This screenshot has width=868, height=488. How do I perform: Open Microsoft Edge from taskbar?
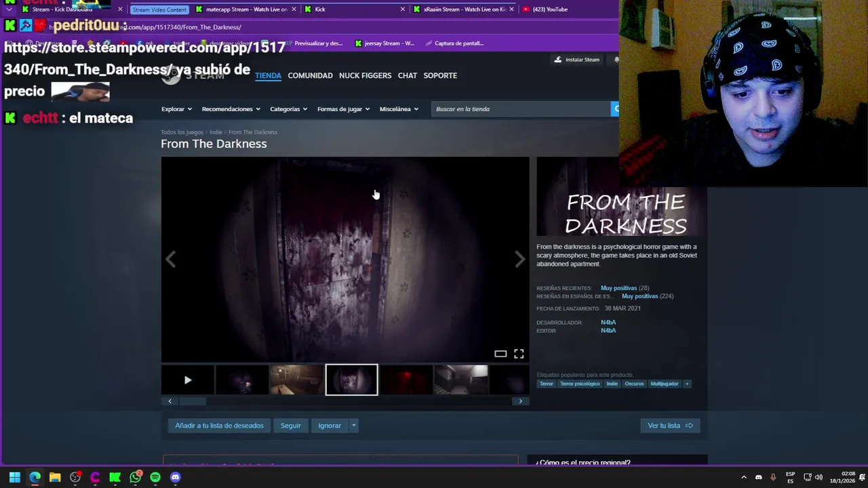35,477
